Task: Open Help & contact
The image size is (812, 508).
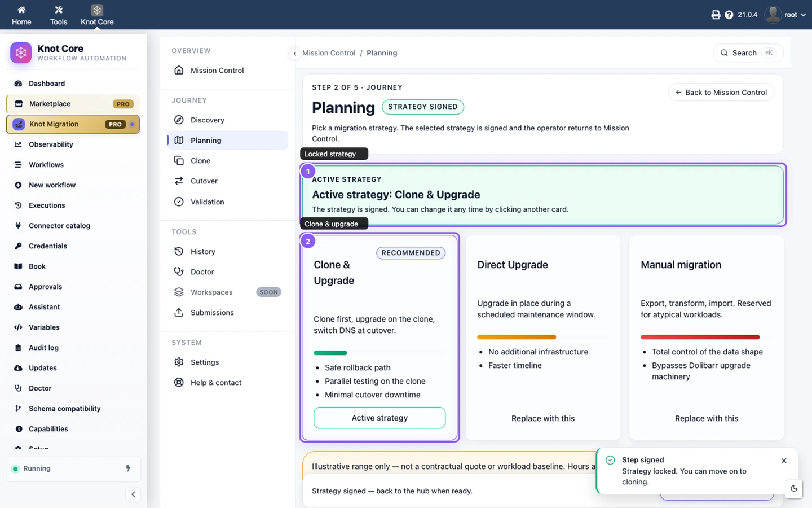Action: point(228,383)
